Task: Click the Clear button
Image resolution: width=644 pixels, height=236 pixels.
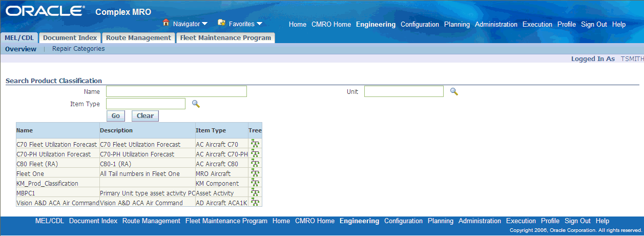Action: 145,116
